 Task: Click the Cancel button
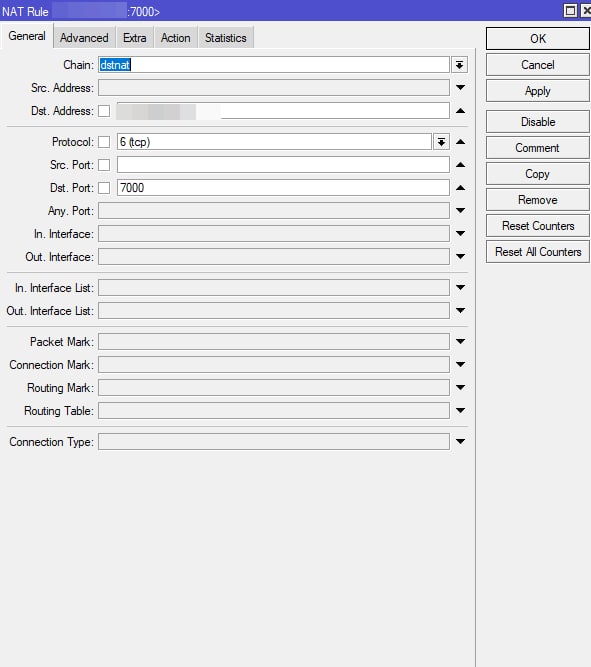(x=538, y=65)
